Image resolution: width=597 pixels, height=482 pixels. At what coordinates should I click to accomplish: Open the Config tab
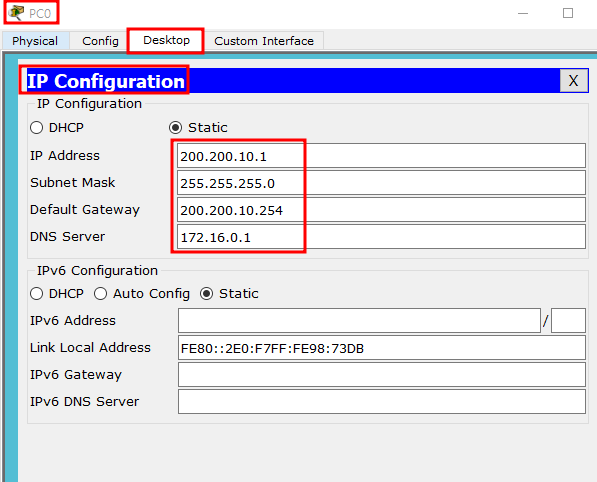100,41
